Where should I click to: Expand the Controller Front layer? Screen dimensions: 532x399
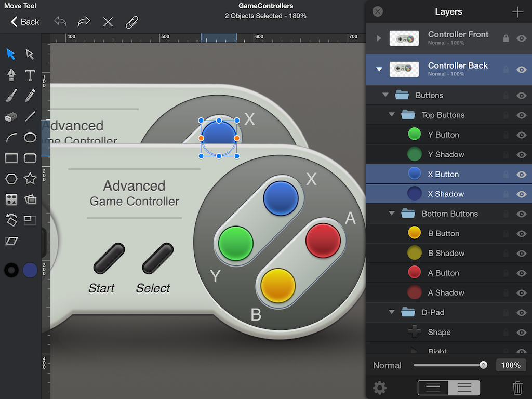[x=378, y=38]
